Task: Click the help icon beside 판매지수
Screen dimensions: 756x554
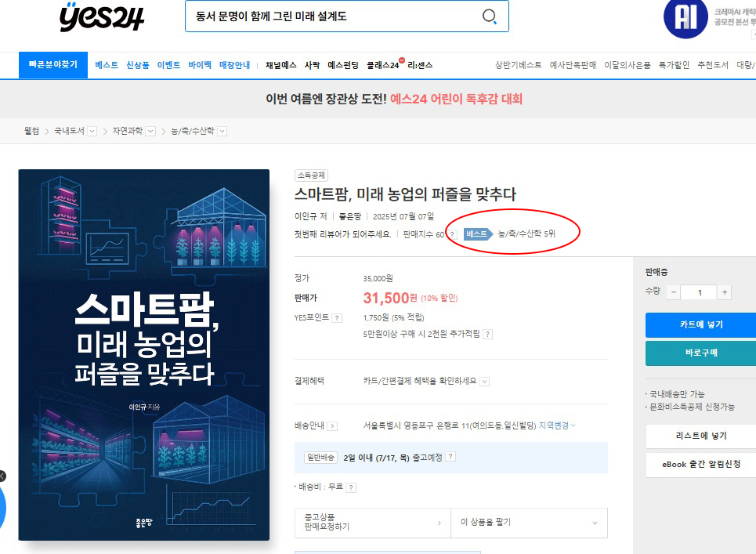Action: click(x=452, y=234)
